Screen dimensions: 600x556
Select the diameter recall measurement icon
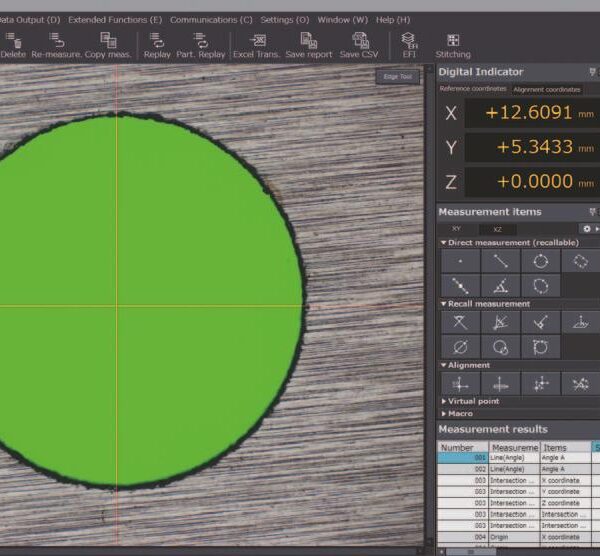[x=460, y=346]
